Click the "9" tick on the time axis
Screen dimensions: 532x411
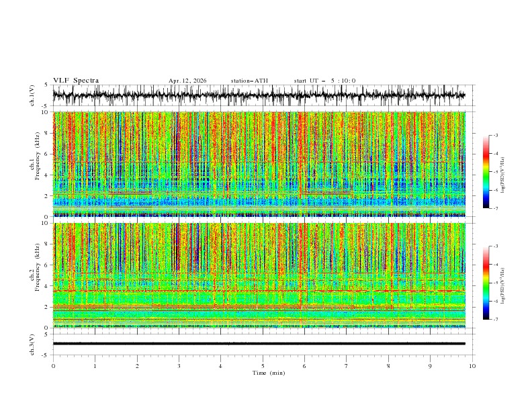pos(430,366)
